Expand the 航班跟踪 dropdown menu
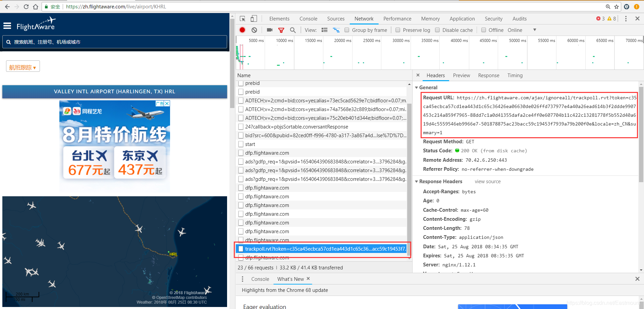Image resolution: width=644 pixels, height=309 pixels. 23,67
